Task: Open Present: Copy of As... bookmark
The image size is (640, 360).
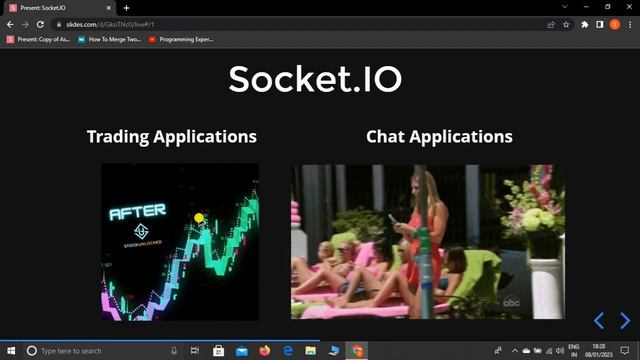Action: (x=38, y=40)
